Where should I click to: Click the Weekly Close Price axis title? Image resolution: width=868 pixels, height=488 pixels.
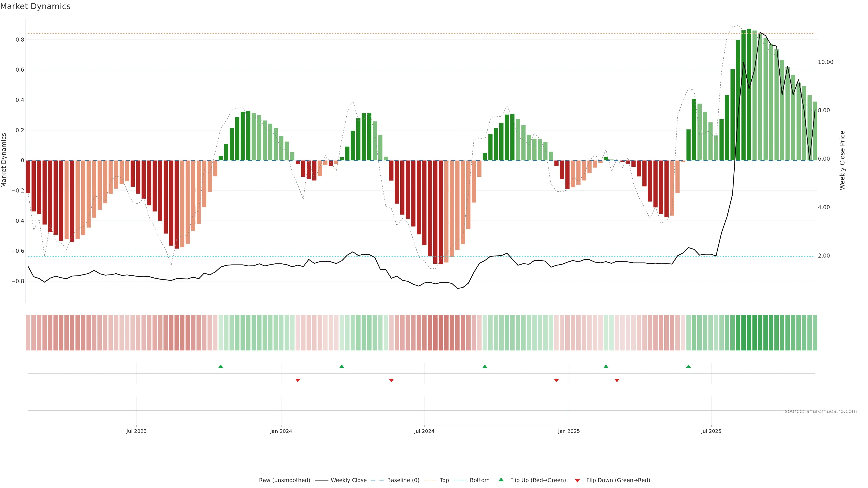(842, 160)
